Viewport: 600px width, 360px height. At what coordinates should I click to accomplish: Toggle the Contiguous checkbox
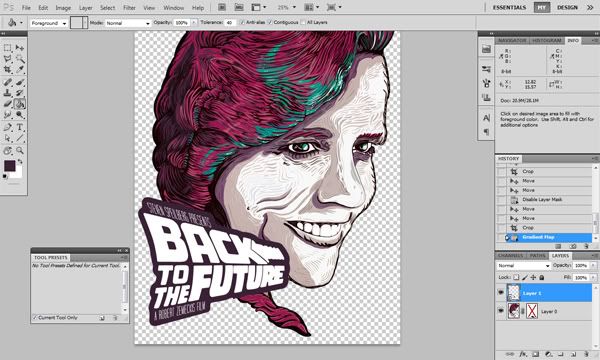coord(270,23)
